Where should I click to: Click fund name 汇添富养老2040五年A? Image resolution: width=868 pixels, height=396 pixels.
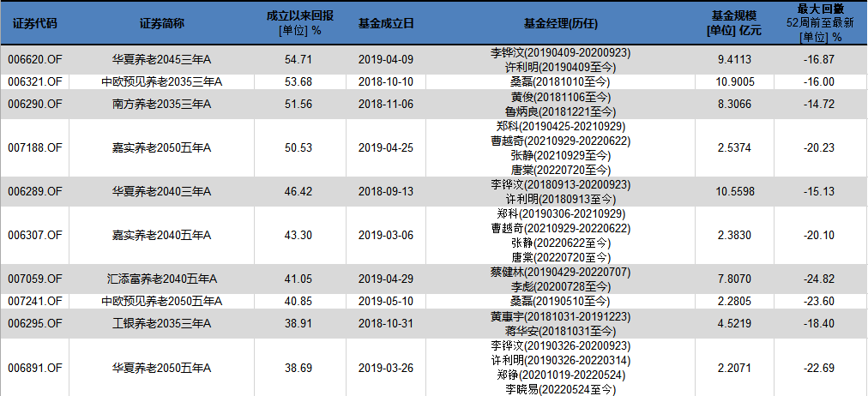(161, 279)
